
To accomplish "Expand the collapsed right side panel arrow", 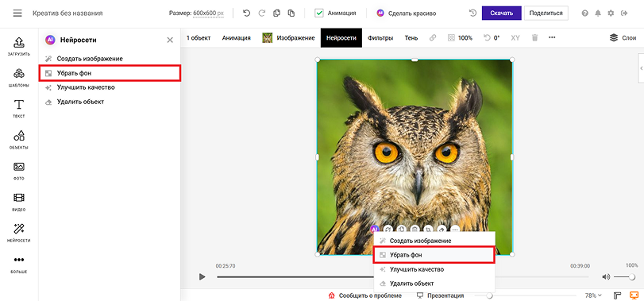I will pyautogui.click(x=641, y=68).
